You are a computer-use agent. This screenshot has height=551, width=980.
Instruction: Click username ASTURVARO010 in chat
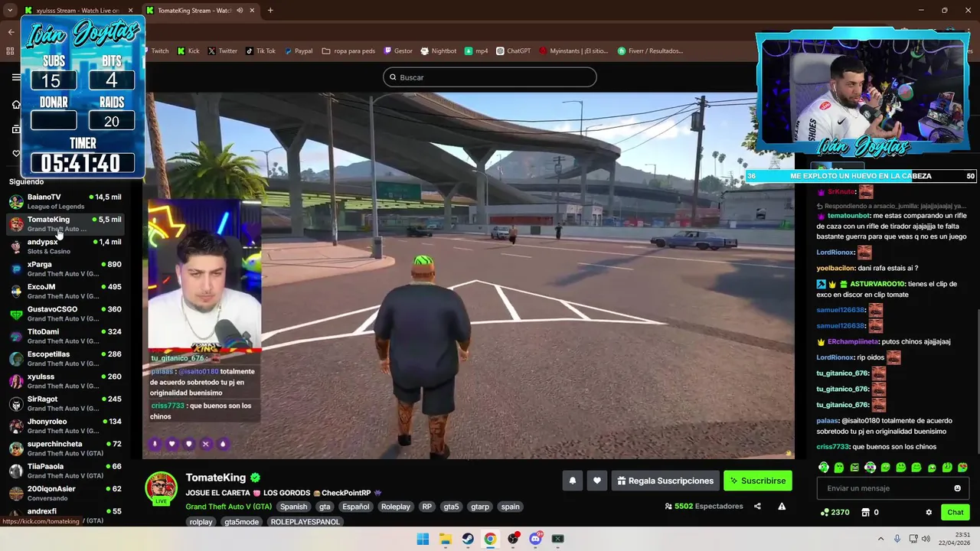pos(877,284)
